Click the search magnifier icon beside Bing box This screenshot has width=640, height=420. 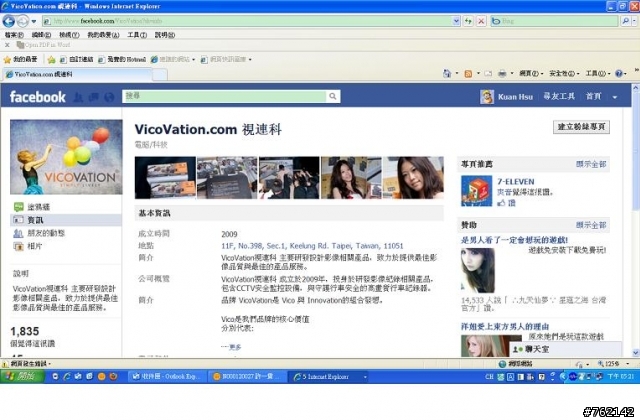tap(625, 21)
